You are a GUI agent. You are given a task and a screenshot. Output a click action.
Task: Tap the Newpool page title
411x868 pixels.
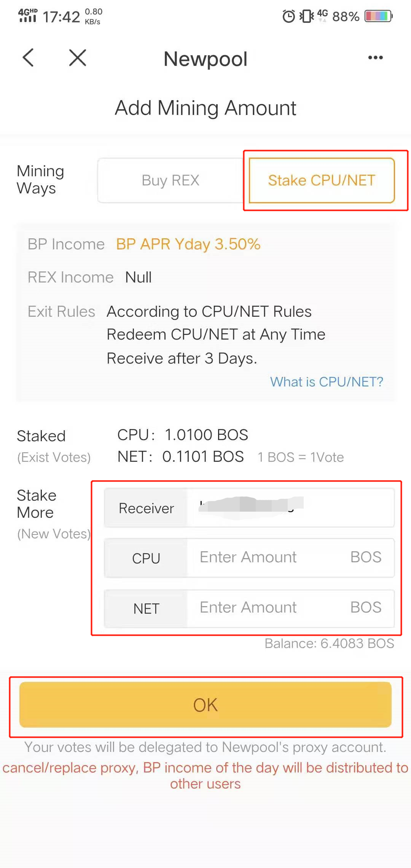[205, 59]
